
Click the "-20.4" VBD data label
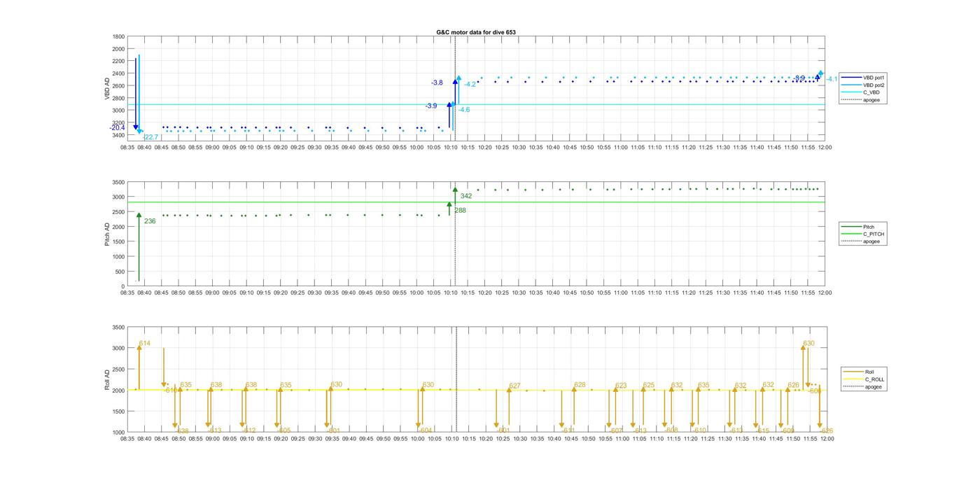click(117, 127)
